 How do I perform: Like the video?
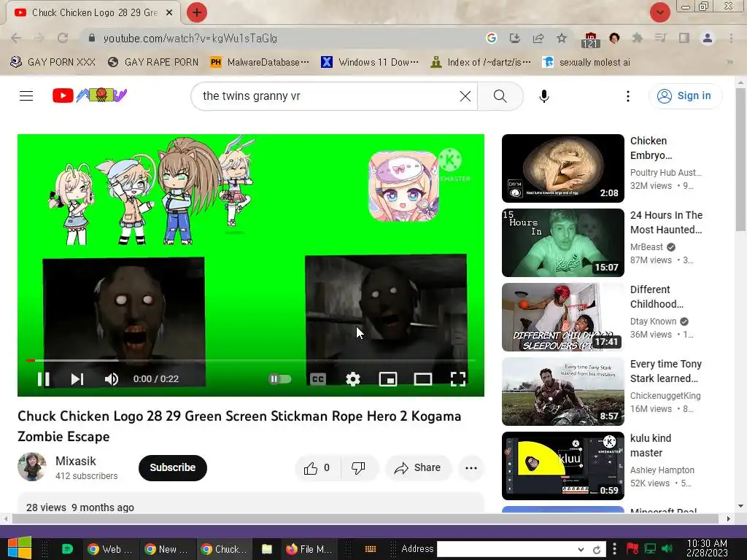(x=317, y=468)
